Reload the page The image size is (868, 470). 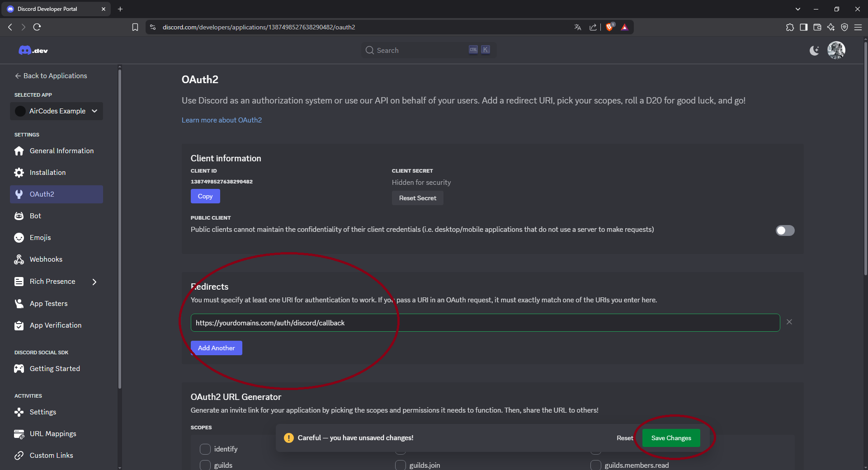[37, 27]
